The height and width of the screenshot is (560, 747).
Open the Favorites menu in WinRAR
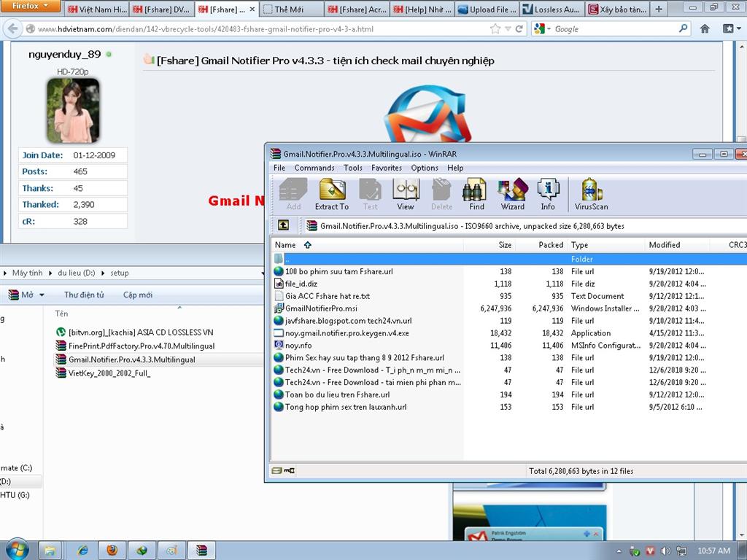[x=387, y=168]
